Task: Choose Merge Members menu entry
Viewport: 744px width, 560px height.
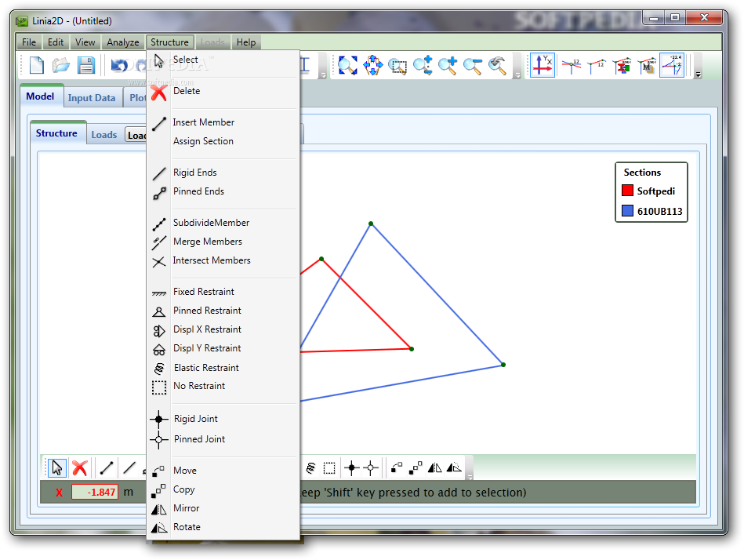Action: click(223, 242)
